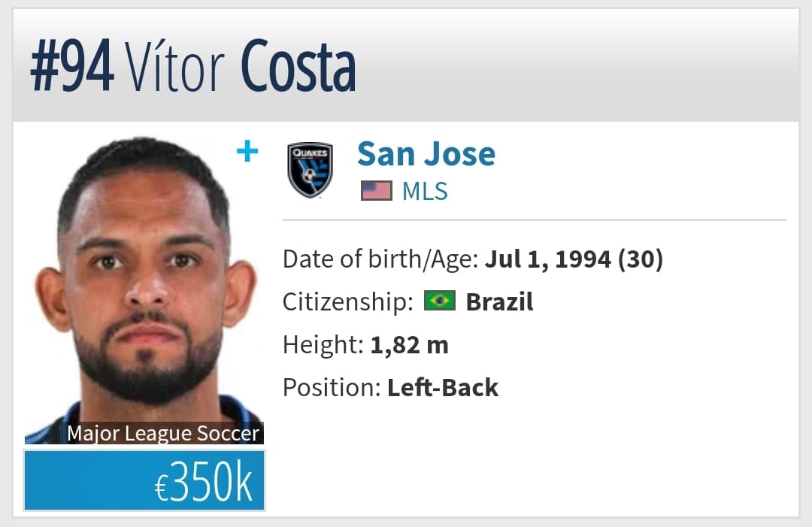The height and width of the screenshot is (527, 812).
Task: Click the €350k market value box
Action: [x=144, y=480]
